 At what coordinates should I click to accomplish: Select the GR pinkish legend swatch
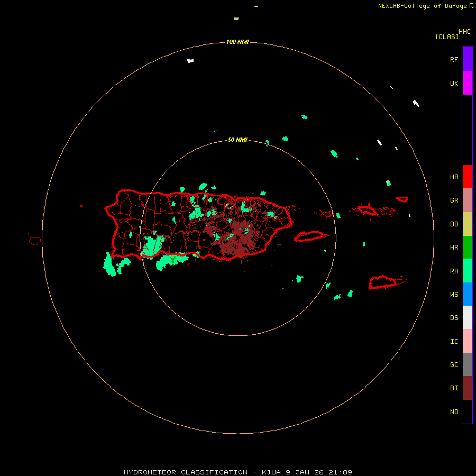pos(467,200)
